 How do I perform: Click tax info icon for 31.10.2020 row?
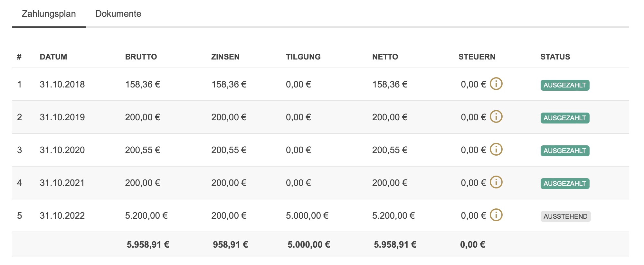(x=496, y=150)
